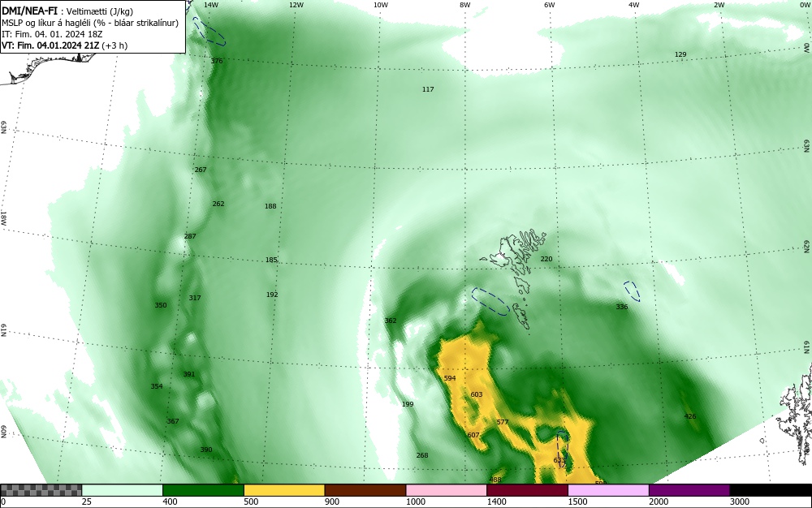The image size is (812, 508).
Task: Click the map value '367'
Action: point(173,422)
